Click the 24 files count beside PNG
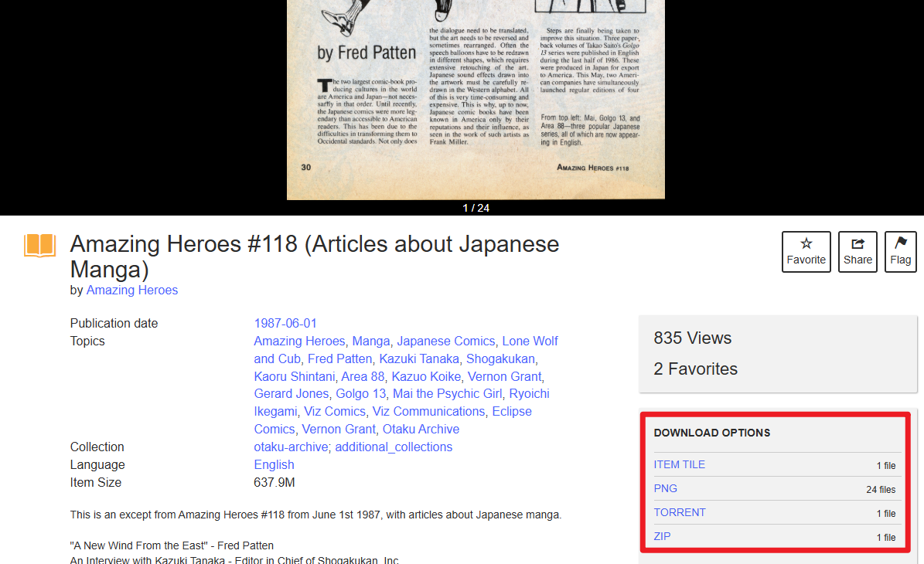The image size is (924, 564). [881, 489]
